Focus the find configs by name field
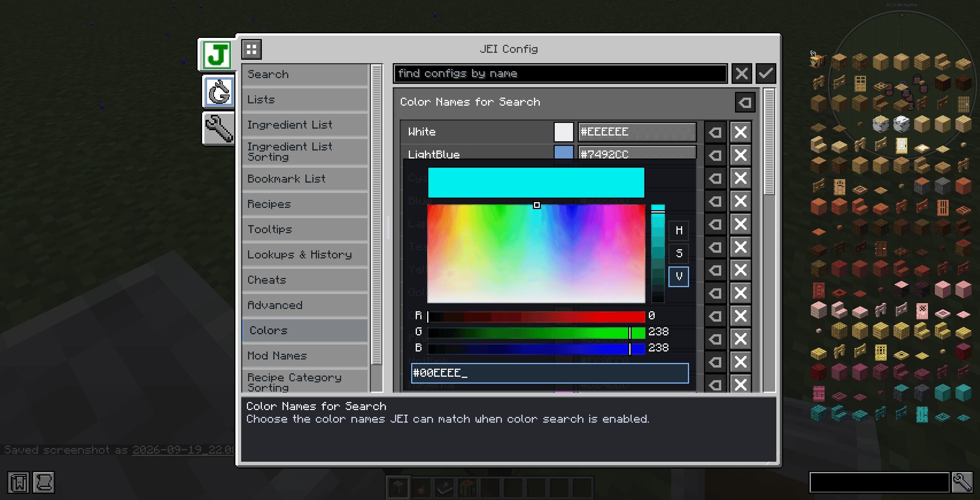Viewport: 980px width, 500px height. click(560, 74)
